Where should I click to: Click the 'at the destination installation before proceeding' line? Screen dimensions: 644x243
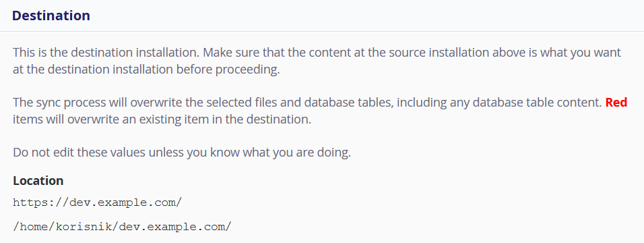(146, 70)
